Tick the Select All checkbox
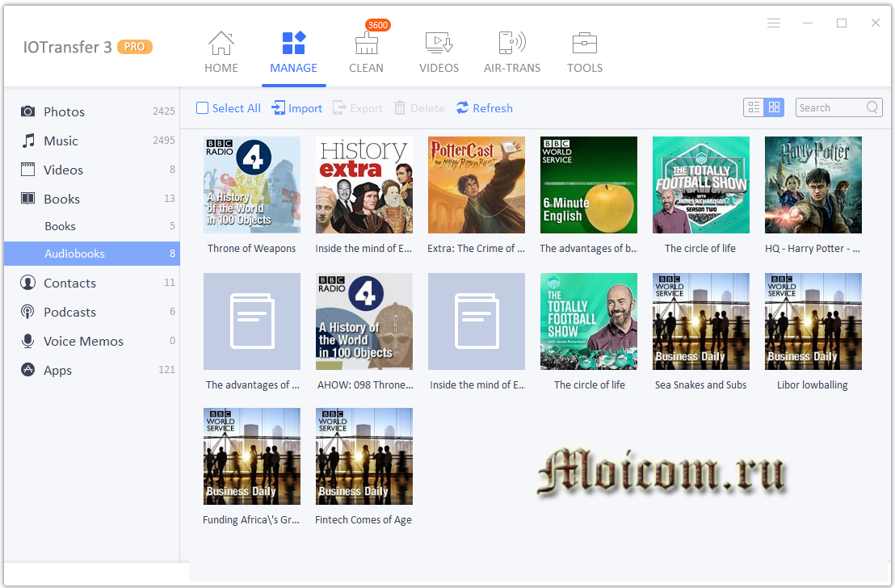 [203, 108]
